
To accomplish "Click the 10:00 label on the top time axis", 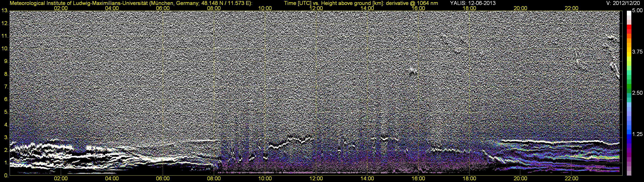I will pyautogui.click(x=265, y=8).
